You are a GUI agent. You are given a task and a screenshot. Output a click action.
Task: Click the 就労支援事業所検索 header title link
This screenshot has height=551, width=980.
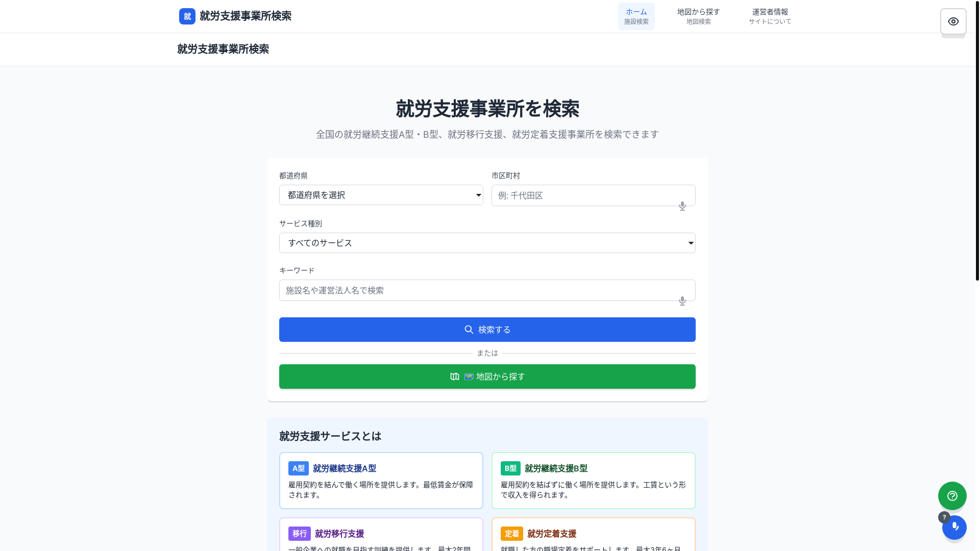(246, 16)
